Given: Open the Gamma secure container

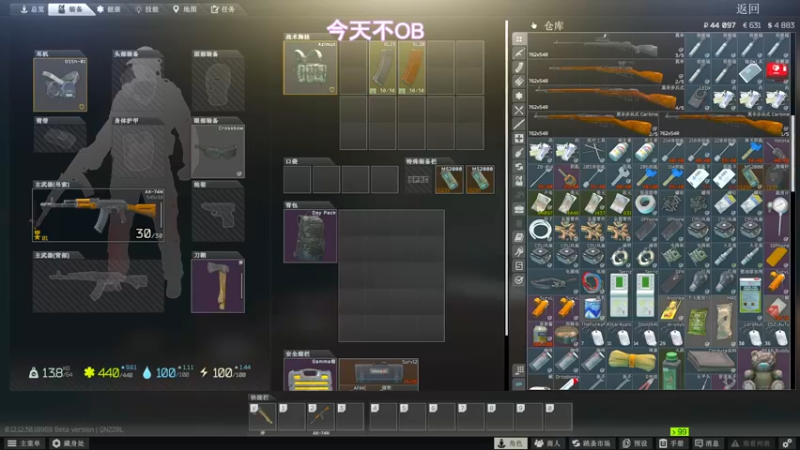Looking at the screenshot, I should click(310, 374).
